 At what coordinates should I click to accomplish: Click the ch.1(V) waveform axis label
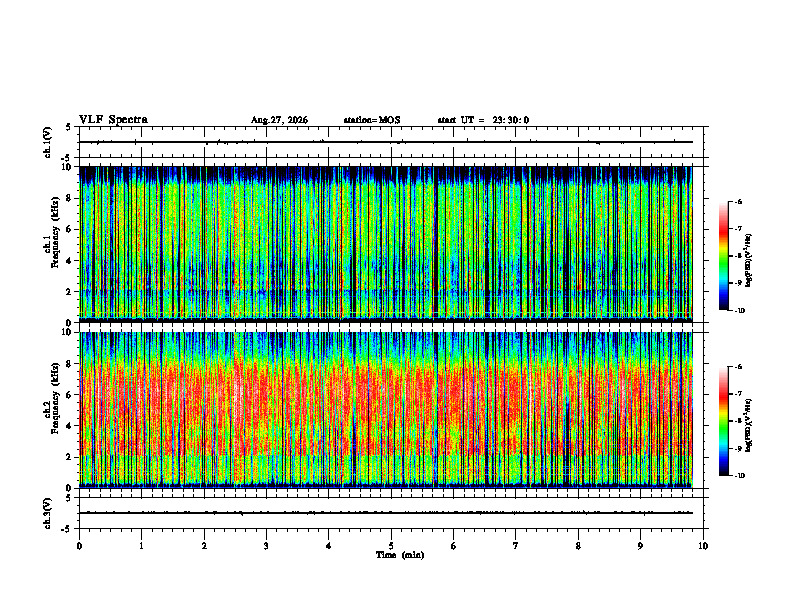tap(48, 142)
